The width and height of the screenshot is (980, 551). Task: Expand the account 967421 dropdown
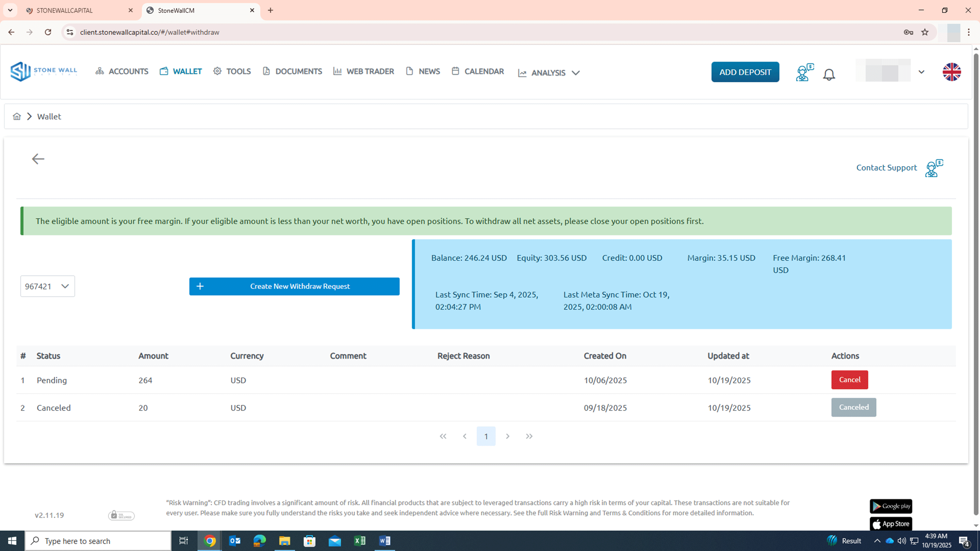point(48,286)
